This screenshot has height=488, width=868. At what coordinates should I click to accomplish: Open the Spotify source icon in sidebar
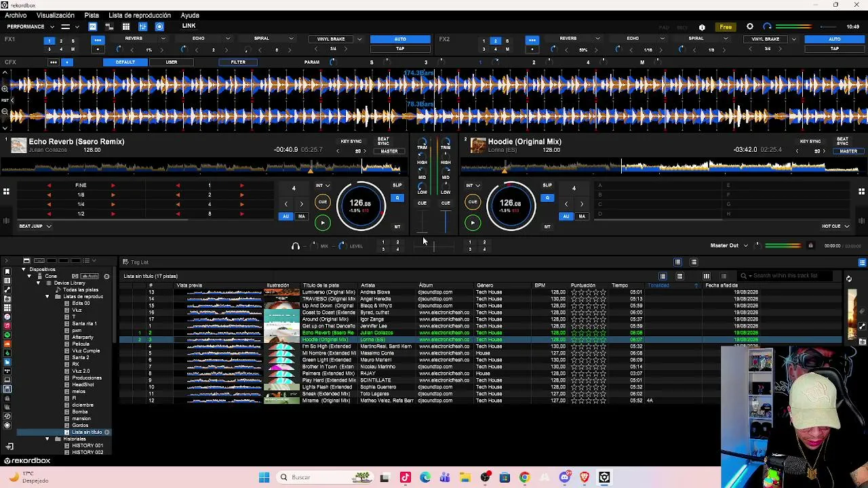(7, 335)
